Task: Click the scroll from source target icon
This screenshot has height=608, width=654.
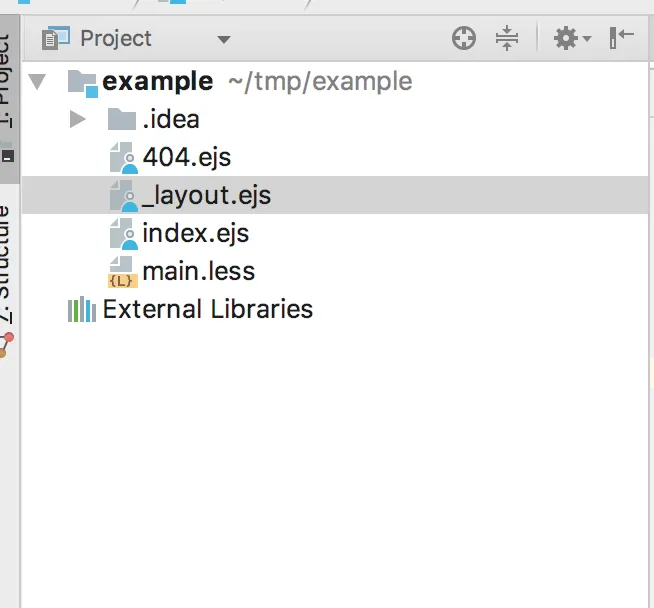Action: click(464, 39)
